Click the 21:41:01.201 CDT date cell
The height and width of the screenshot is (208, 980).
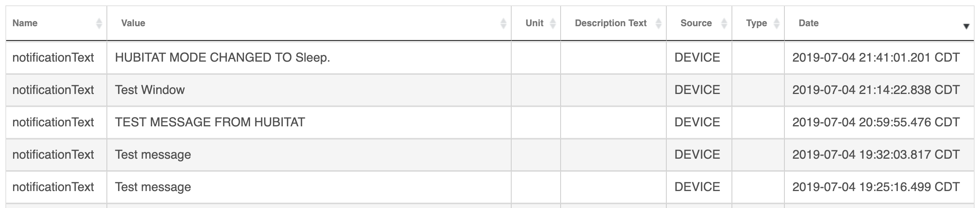[x=876, y=57]
